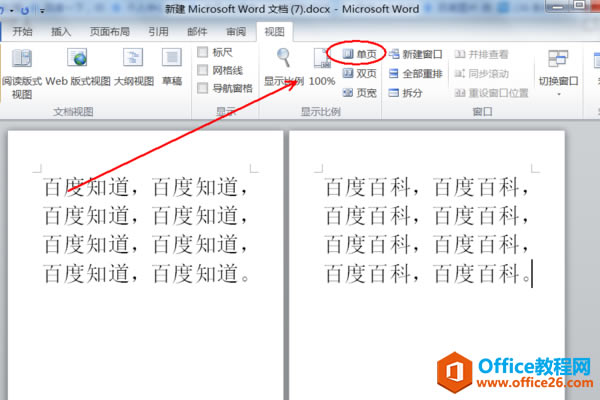Switch to Web 版式视图 layout
600x400 pixels.
pos(78,67)
